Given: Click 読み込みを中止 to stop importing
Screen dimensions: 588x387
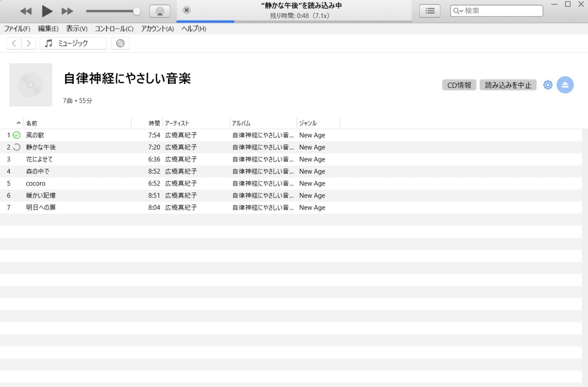Looking at the screenshot, I should (508, 85).
